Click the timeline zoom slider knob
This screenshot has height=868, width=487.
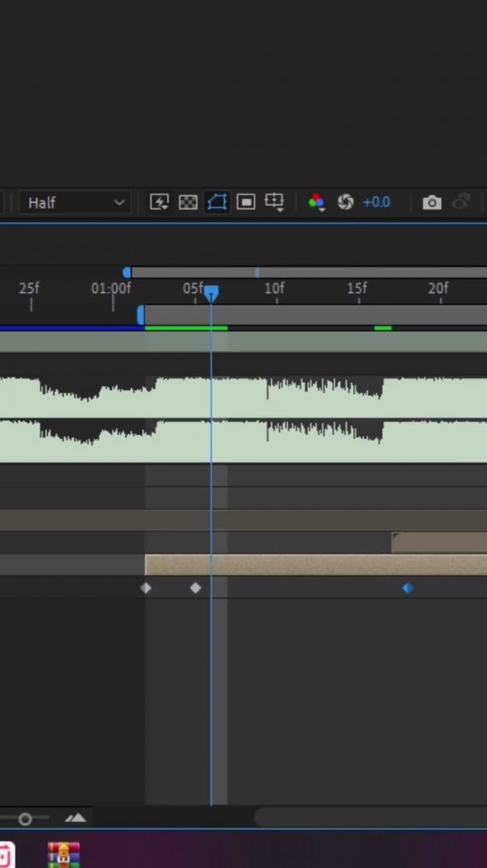[25, 819]
